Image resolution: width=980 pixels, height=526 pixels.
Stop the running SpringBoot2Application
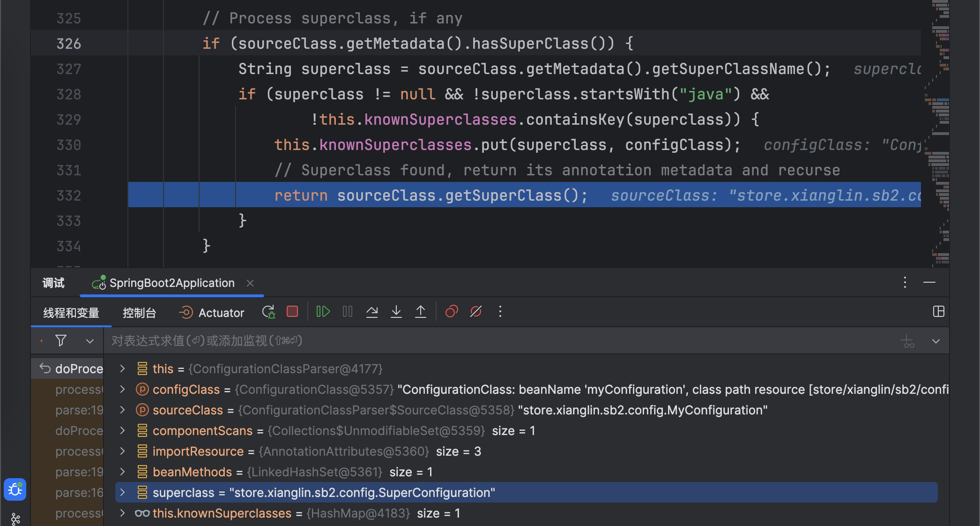point(292,312)
